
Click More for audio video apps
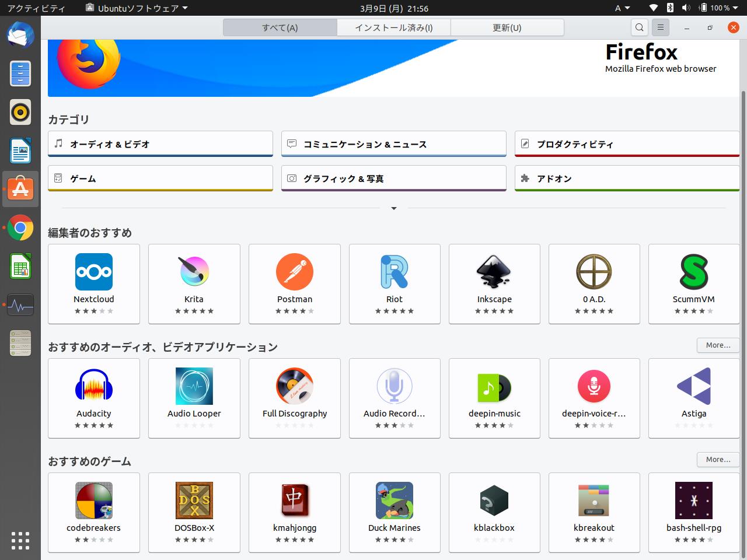tap(718, 345)
